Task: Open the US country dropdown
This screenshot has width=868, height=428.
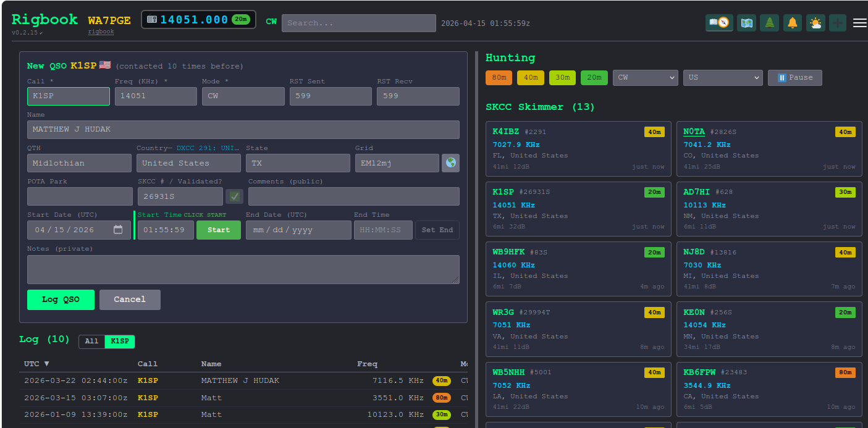Action: click(723, 77)
